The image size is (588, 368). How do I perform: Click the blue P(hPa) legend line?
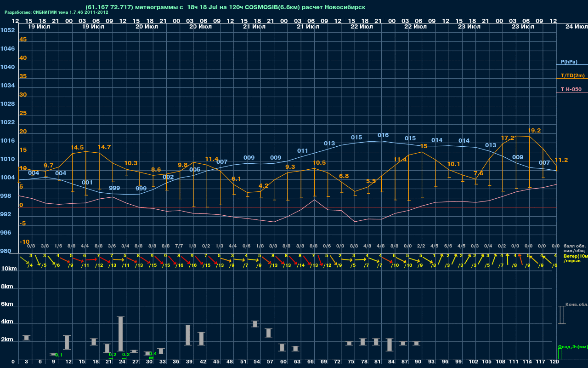click(572, 65)
